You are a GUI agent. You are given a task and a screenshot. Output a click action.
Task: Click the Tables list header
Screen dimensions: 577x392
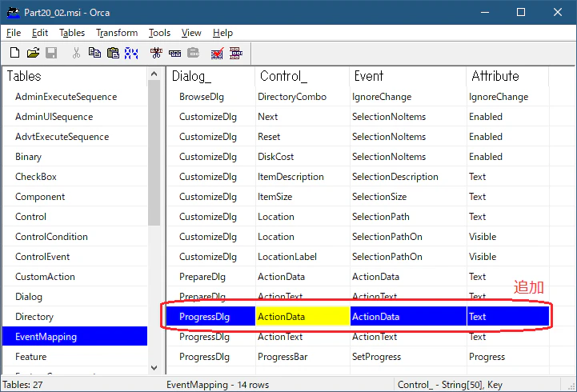coord(75,76)
